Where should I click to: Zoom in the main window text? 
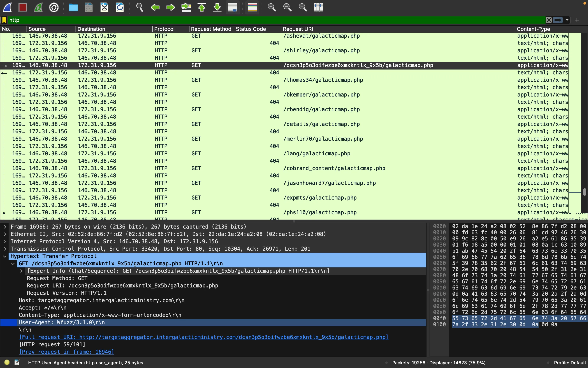point(272,7)
